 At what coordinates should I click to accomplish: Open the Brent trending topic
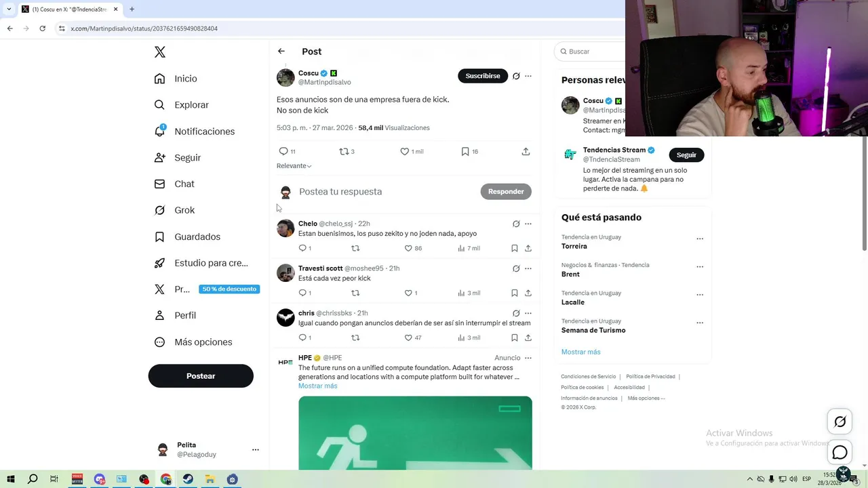pos(570,274)
